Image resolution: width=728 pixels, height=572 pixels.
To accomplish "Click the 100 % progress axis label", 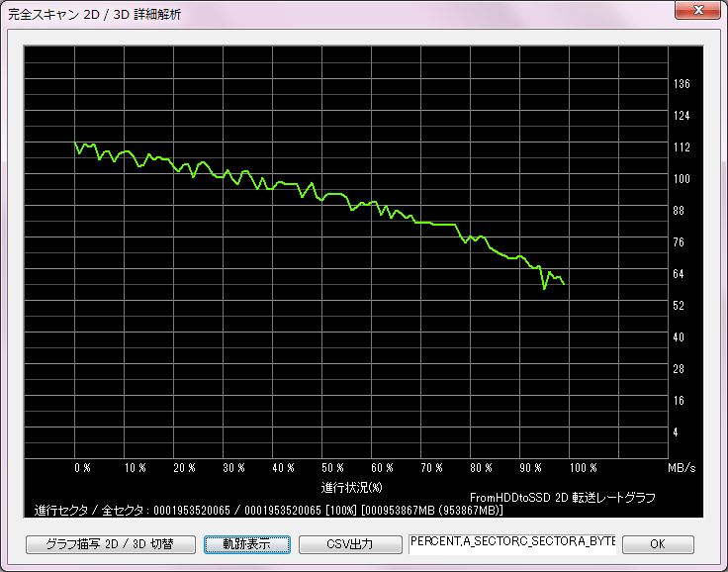I will pos(584,467).
